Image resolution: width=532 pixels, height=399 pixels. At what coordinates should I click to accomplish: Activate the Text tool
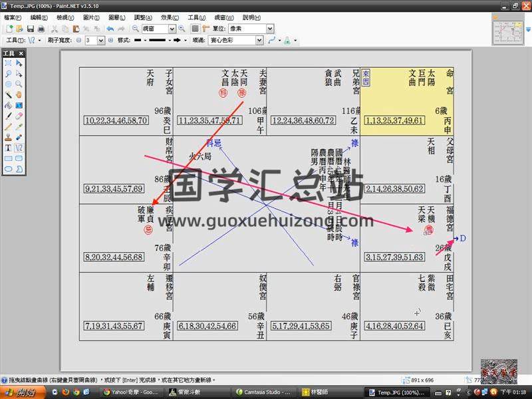(8, 148)
